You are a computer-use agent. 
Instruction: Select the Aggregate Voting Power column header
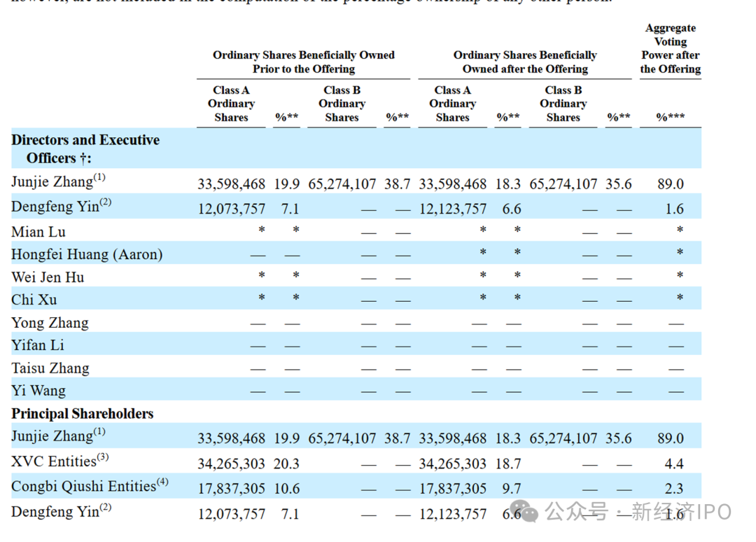click(670, 48)
